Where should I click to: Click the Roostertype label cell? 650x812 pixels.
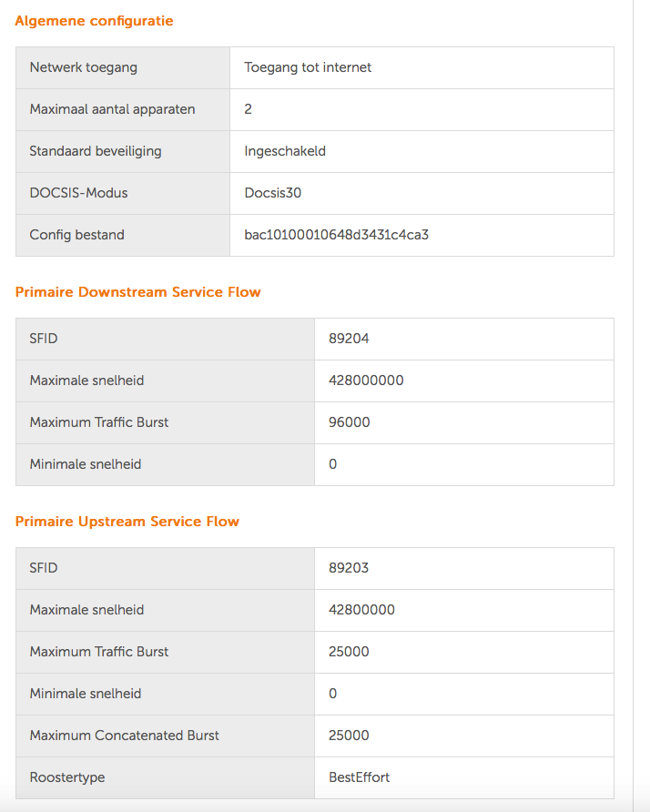(x=165, y=777)
